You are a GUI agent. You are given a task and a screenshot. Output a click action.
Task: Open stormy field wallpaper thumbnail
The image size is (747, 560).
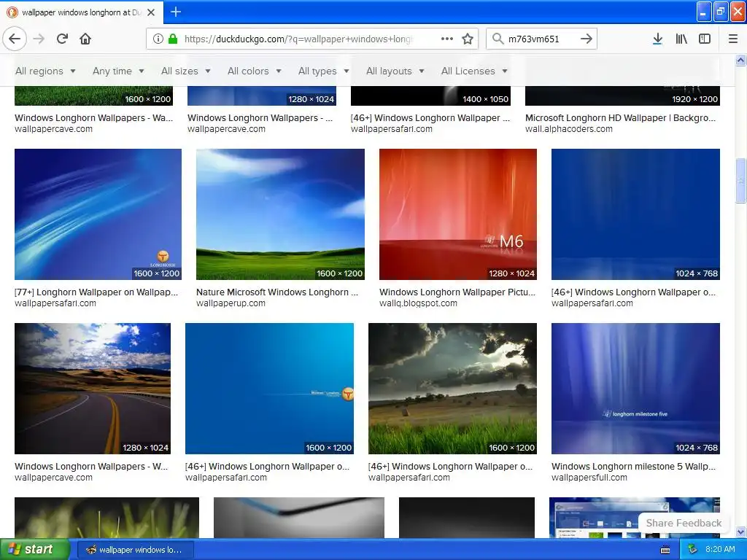click(x=452, y=389)
